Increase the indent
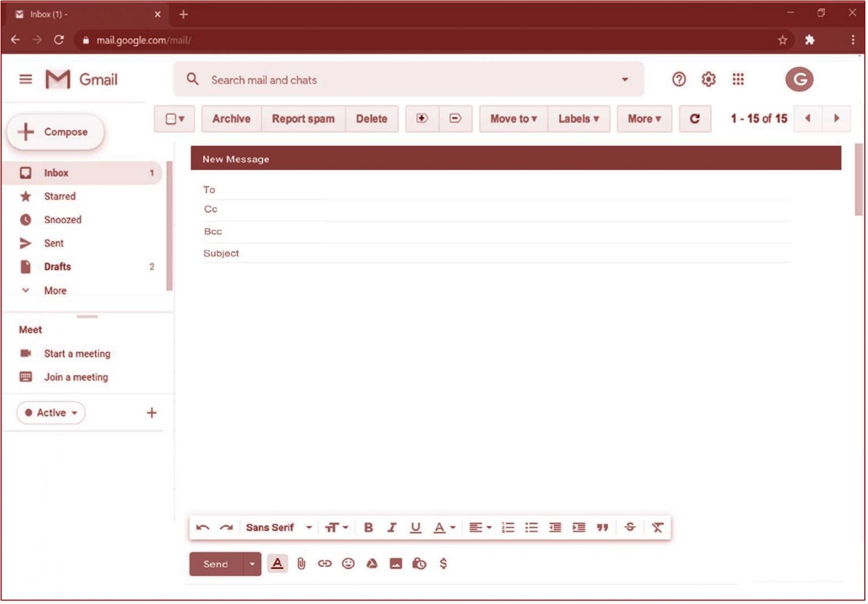Image resolution: width=868 pixels, height=604 pixels. (579, 527)
